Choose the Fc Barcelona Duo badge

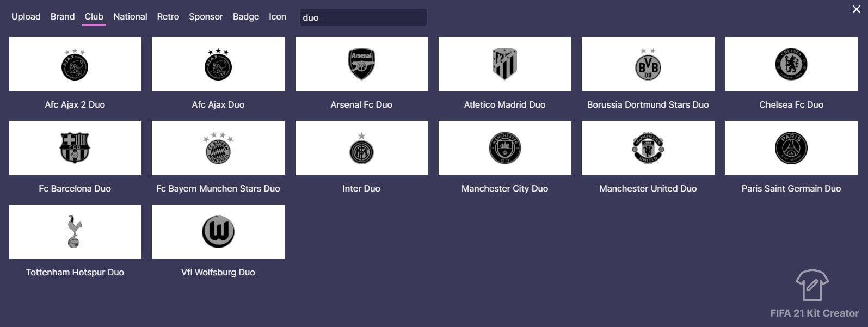[x=75, y=147]
